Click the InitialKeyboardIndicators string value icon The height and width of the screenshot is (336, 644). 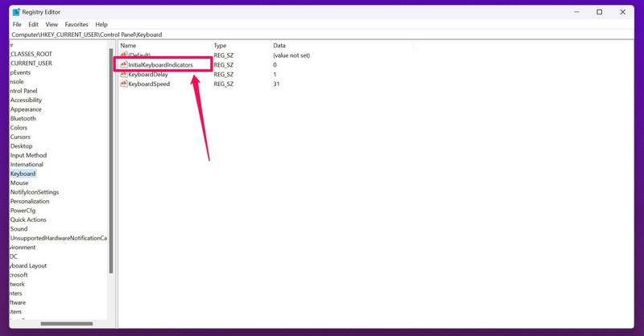(x=124, y=64)
